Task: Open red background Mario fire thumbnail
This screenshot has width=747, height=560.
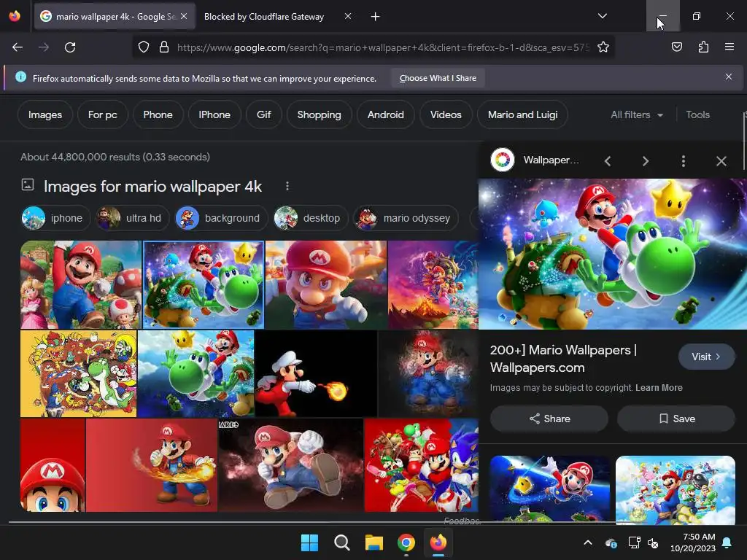Action: click(x=152, y=465)
